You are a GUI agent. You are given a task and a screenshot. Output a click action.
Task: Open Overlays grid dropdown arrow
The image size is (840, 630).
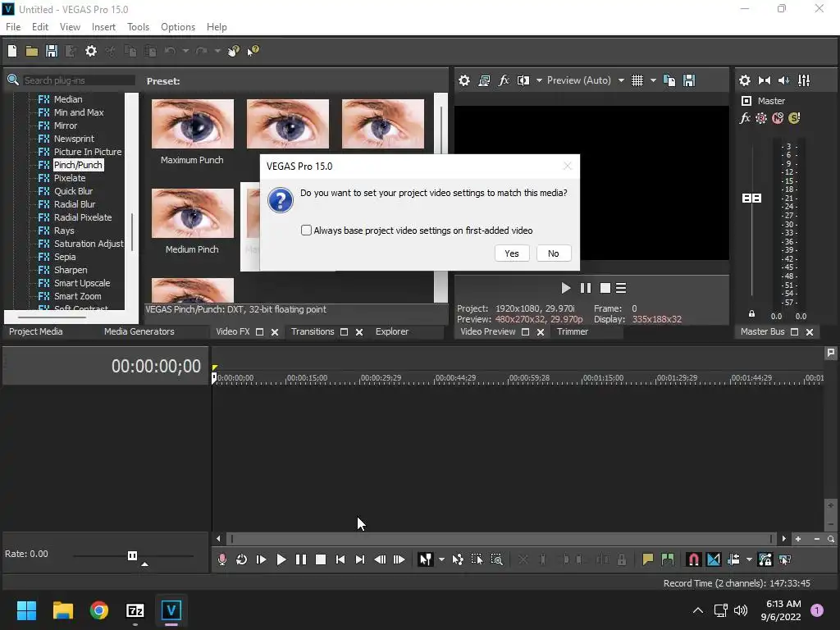click(653, 80)
